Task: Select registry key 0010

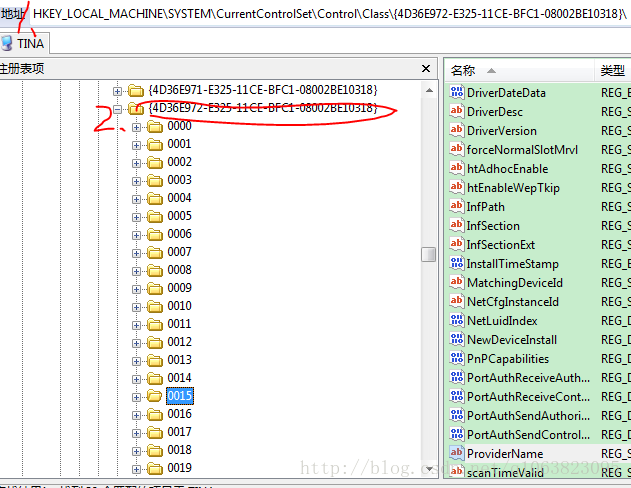Action: (x=179, y=306)
